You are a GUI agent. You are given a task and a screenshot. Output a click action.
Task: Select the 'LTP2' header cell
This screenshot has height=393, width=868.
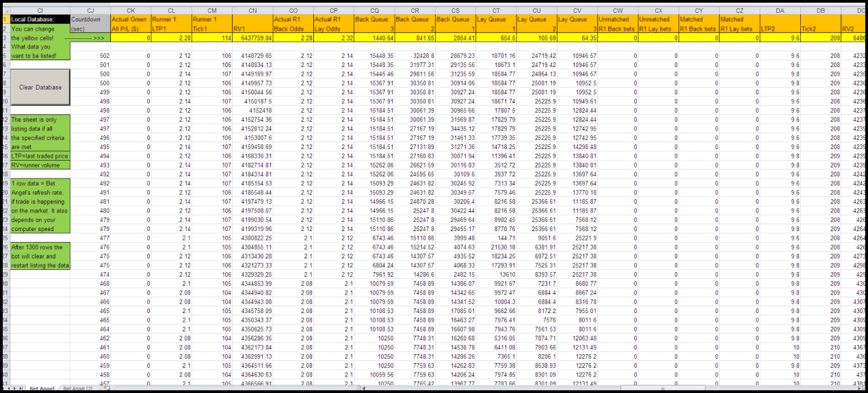point(780,29)
